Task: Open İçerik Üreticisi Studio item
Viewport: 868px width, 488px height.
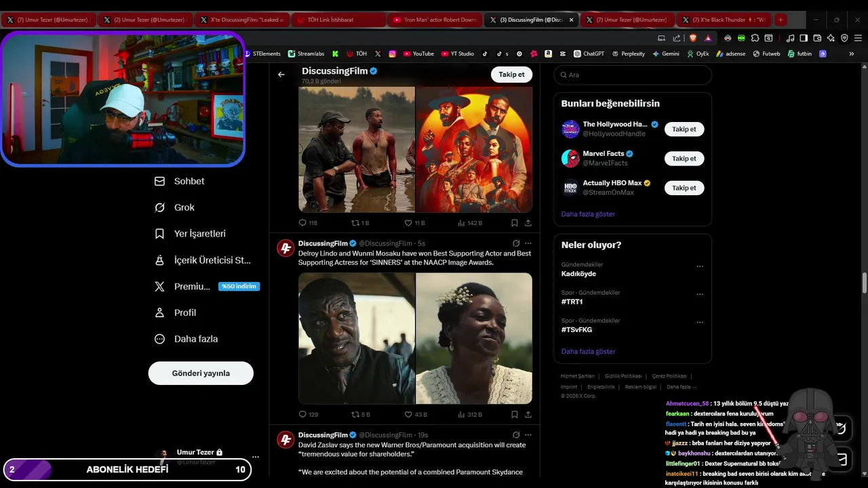Action: tap(203, 260)
